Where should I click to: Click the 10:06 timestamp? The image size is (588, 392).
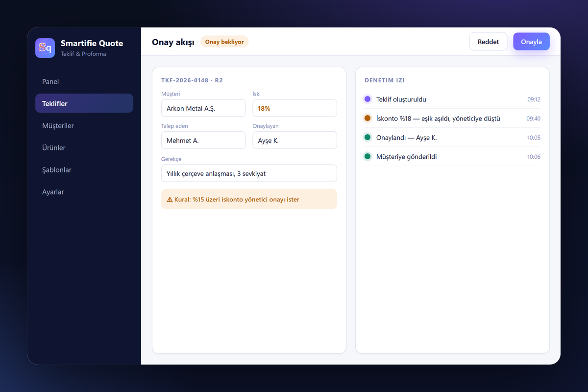534,157
